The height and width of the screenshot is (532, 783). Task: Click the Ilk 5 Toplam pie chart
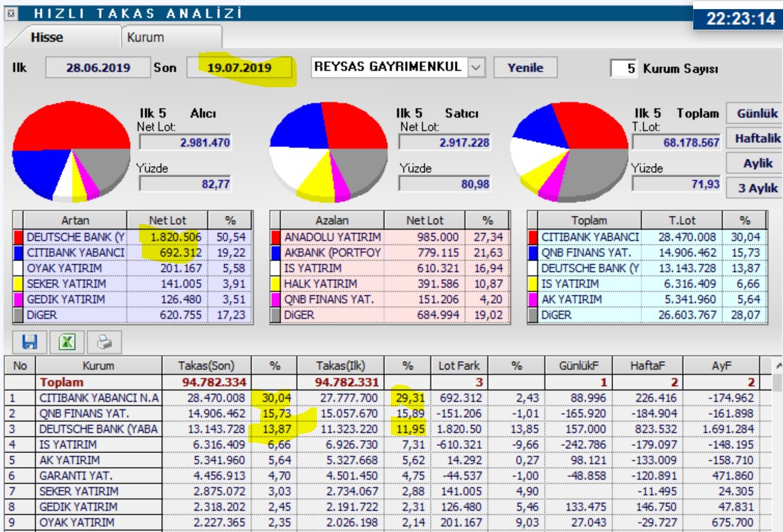coord(569,152)
